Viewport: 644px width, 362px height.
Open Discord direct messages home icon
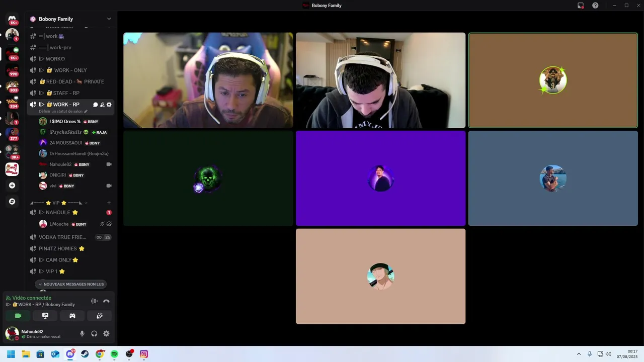click(12, 19)
